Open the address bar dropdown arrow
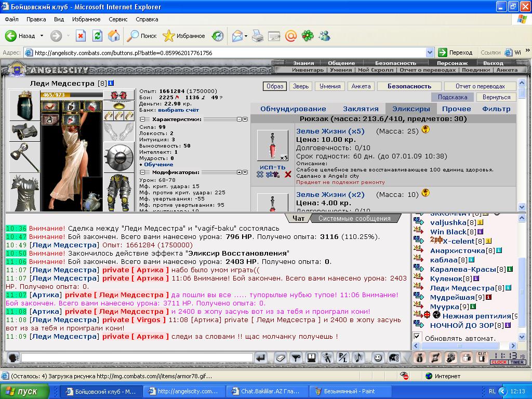The height and width of the screenshot is (399, 532). (x=430, y=52)
